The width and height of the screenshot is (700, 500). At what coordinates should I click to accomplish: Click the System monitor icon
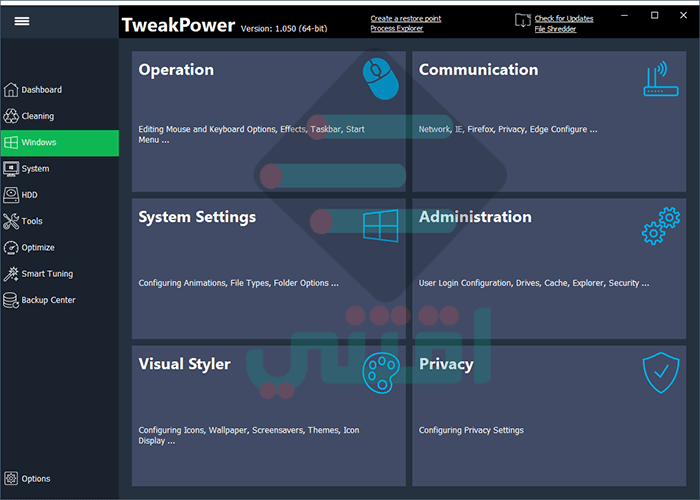point(11,169)
